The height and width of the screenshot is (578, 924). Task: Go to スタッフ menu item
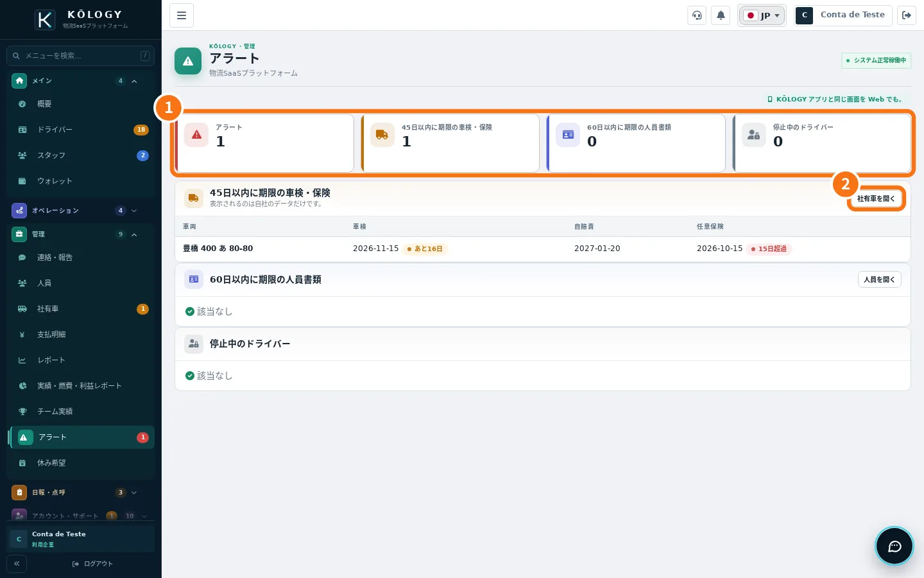click(82, 155)
